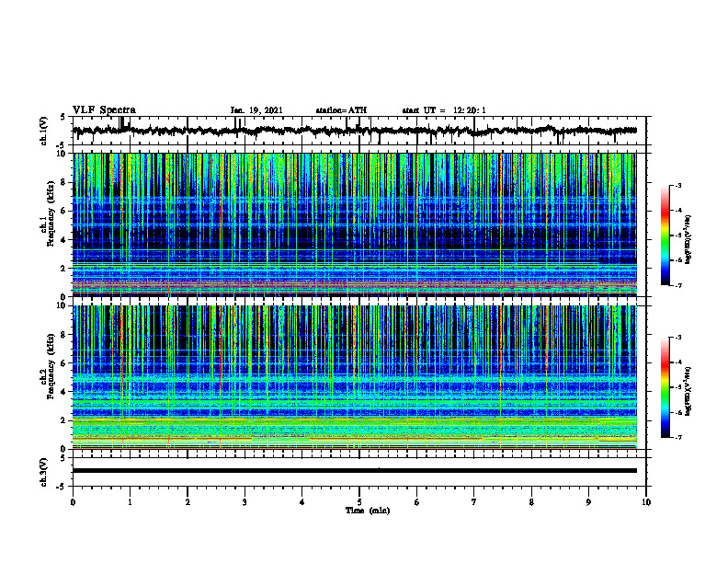Image resolution: width=728 pixels, height=563 pixels.
Task: Click the "ch.1(V)" waveform axis label
Action: click(x=44, y=131)
